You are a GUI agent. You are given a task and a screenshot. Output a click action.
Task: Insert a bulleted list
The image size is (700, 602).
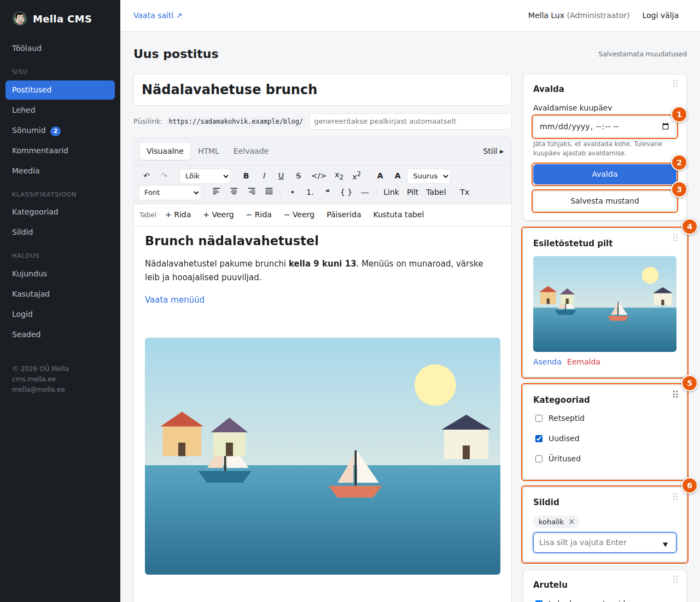tap(293, 192)
